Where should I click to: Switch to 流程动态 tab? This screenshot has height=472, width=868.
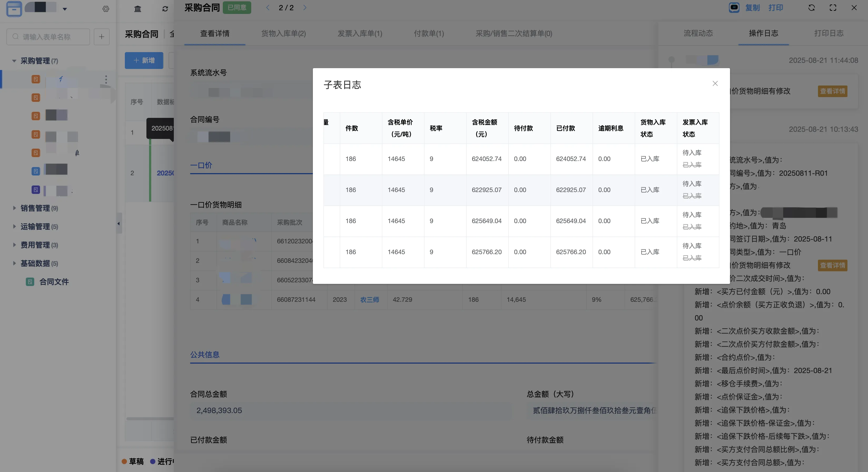(698, 33)
